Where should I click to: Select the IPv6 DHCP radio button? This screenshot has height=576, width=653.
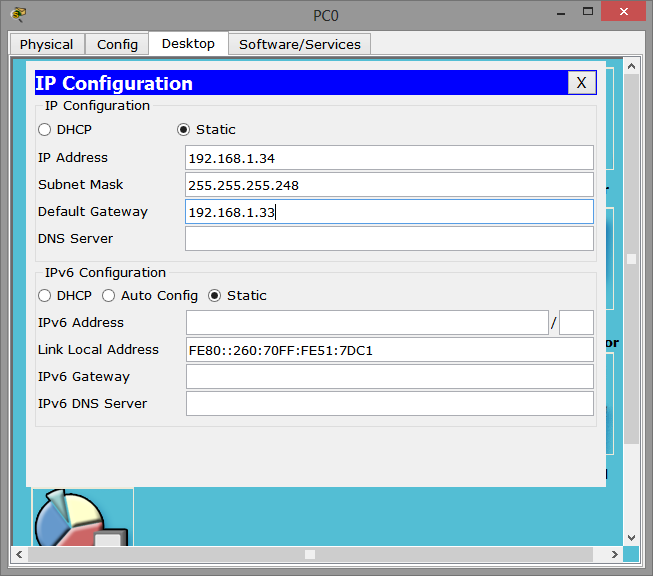click(45, 296)
